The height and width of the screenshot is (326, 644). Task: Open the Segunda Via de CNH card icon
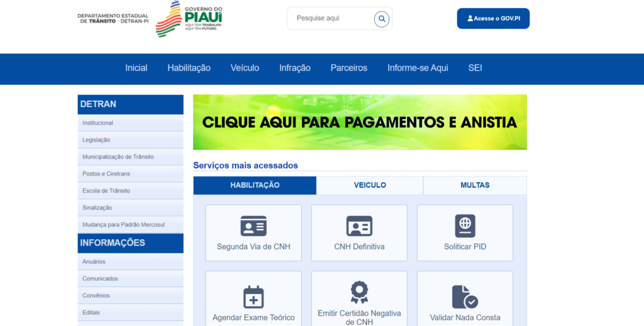point(253,226)
